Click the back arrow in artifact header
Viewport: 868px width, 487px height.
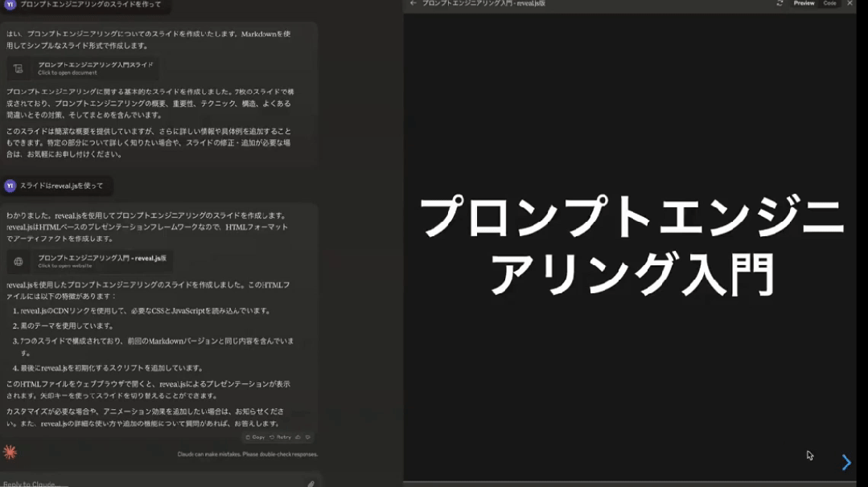pos(413,3)
